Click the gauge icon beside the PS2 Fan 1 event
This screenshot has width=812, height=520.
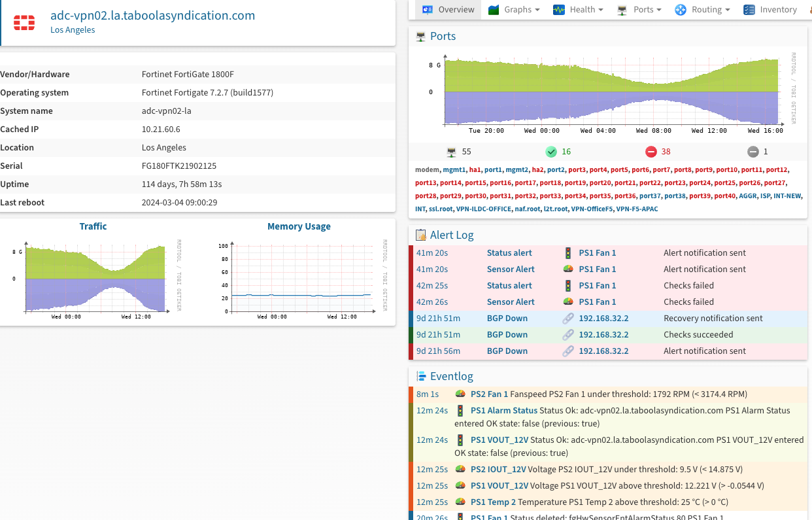tap(460, 394)
